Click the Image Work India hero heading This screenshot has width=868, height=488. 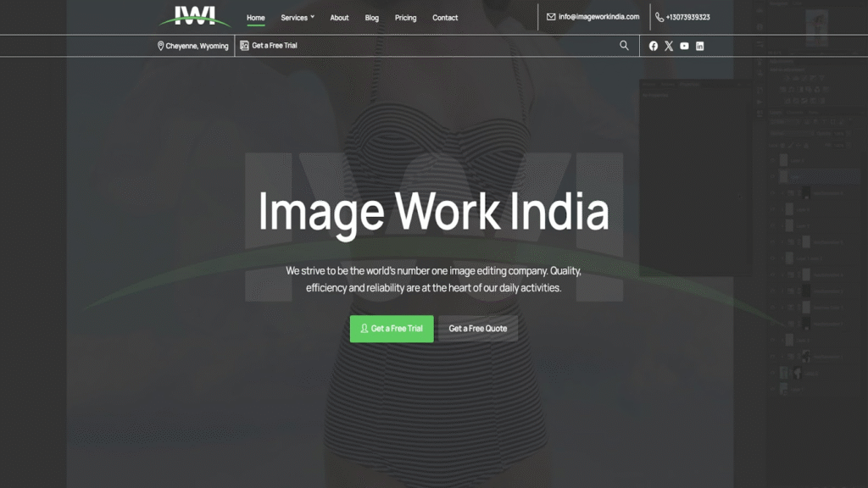coord(433,212)
